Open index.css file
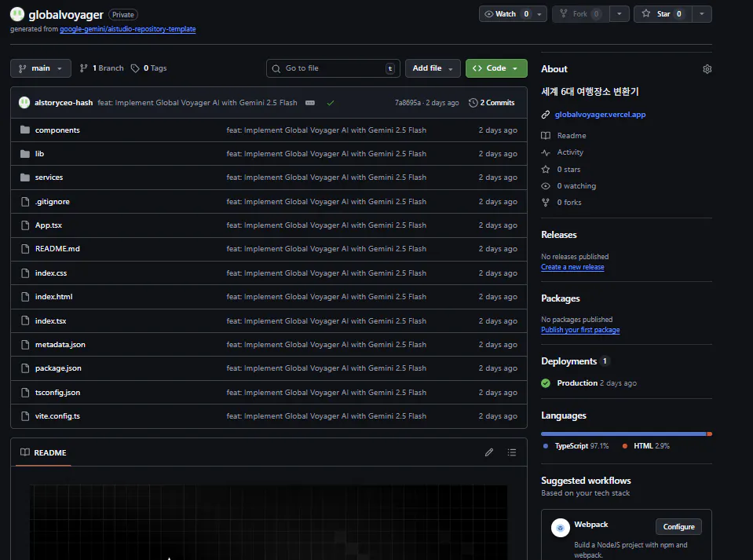753x560 pixels. (x=51, y=273)
